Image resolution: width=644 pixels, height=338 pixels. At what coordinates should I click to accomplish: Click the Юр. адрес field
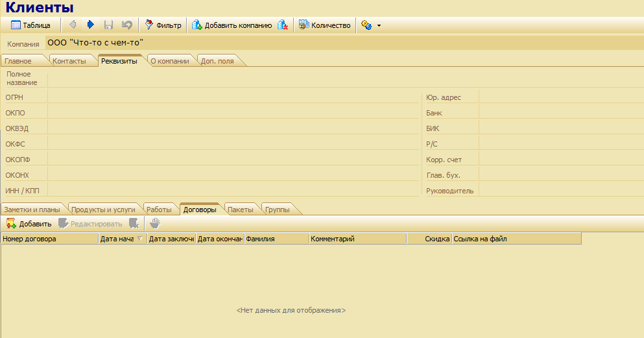click(562, 97)
